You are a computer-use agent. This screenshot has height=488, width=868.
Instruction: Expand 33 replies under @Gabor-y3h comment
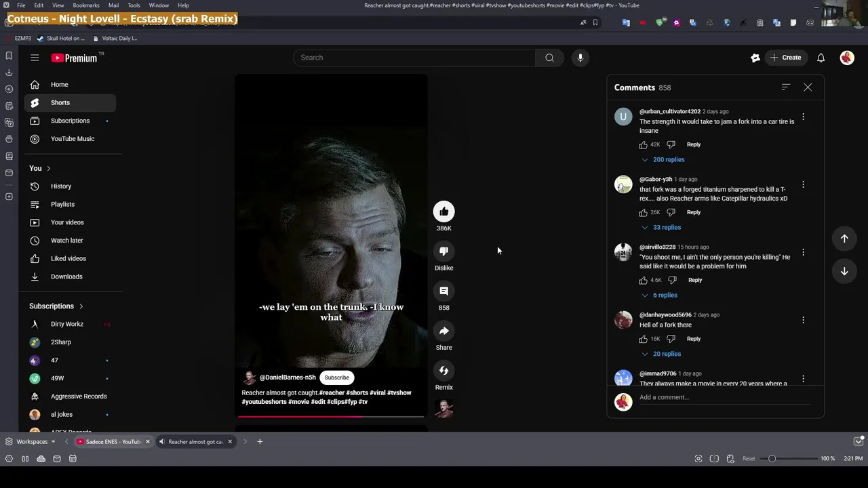point(660,227)
